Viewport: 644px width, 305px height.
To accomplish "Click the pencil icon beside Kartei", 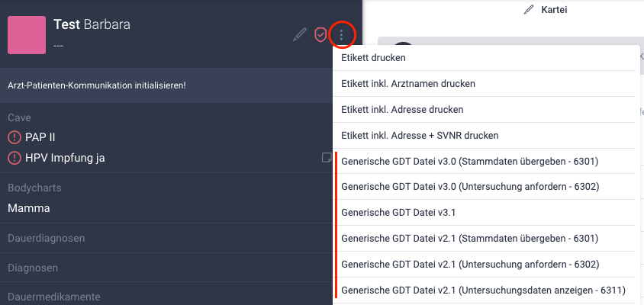I will (x=529, y=10).
